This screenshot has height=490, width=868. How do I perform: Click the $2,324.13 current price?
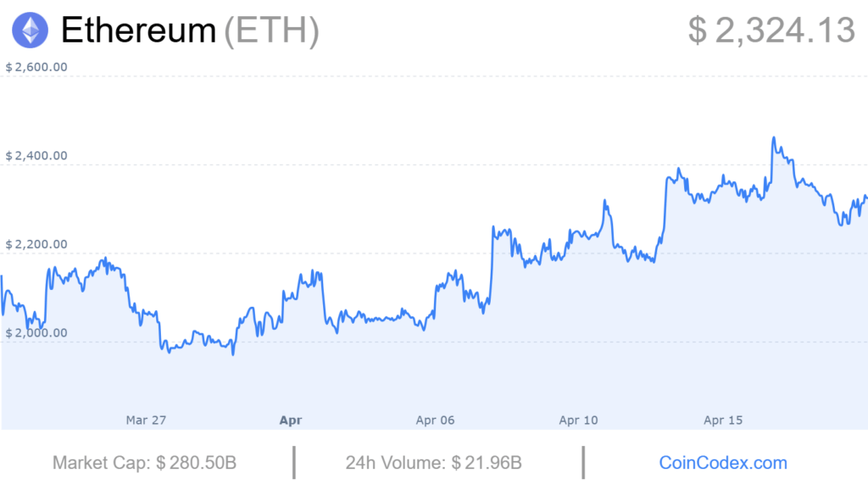click(x=771, y=31)
